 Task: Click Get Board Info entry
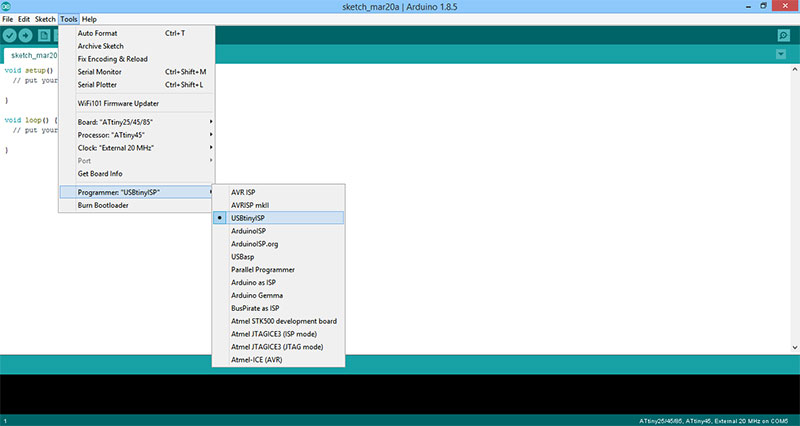(x=137, y=173)
